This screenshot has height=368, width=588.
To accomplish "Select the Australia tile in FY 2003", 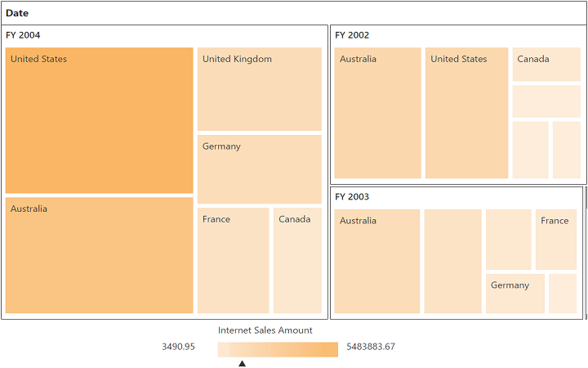I will 376,261.
